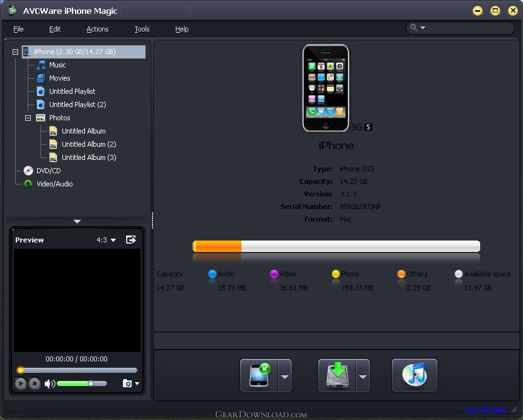This screenshot has width=523, height=420.
Task: Click the black preview video area
Action: 77,300
